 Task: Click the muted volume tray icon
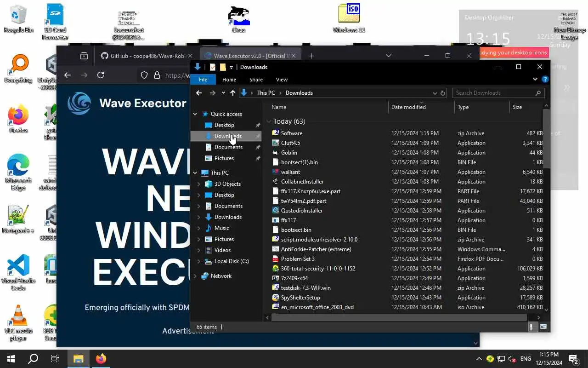[512, 359]
